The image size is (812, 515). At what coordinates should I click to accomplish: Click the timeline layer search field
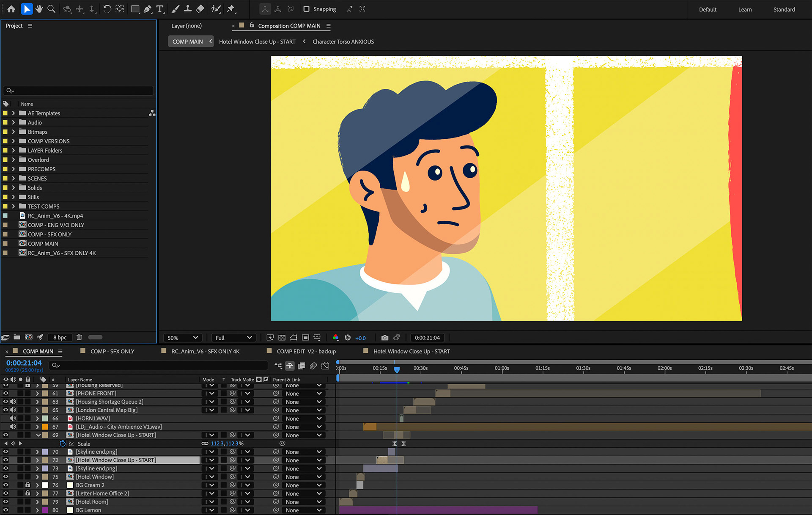tap(159, 365)
